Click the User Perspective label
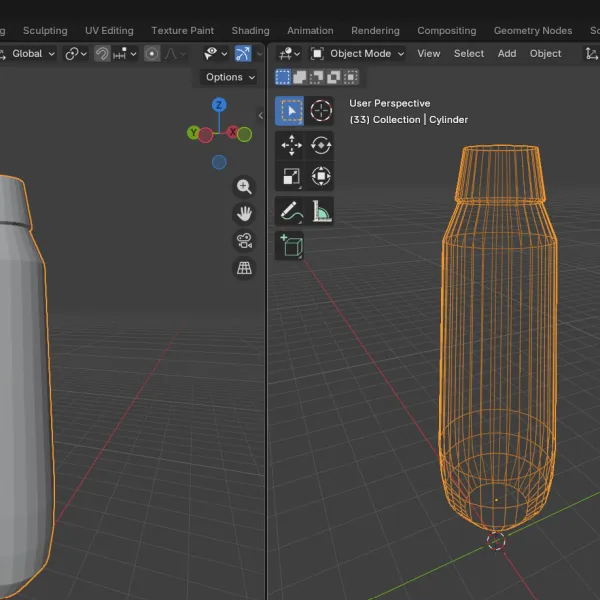 pyautogui.click(x=390, y=103)
